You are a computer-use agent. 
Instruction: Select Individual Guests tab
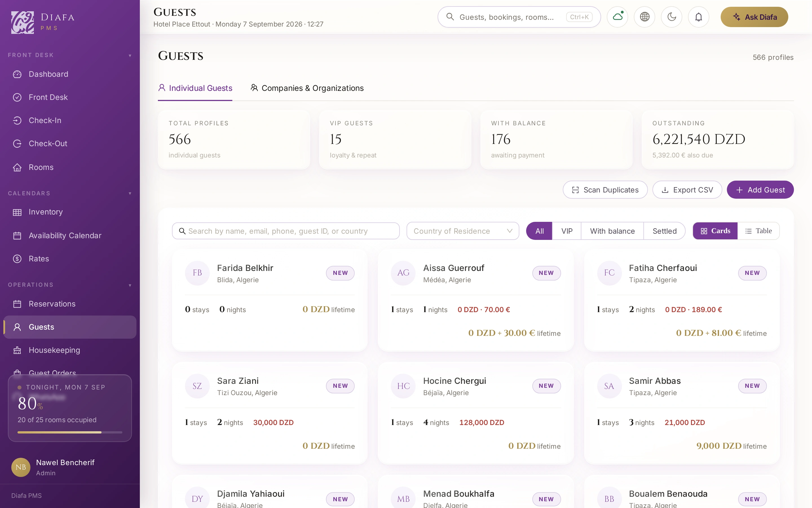[x=195, y=88]
